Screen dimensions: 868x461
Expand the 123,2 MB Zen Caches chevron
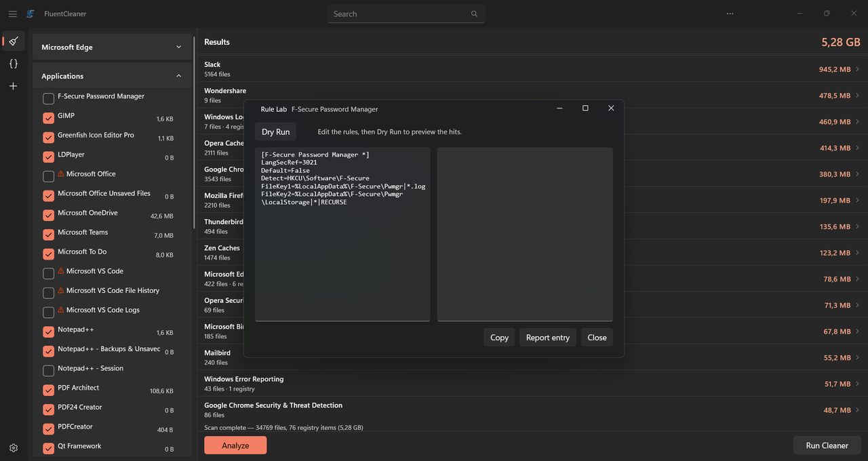pyautogui.click(x=858, y=253)
